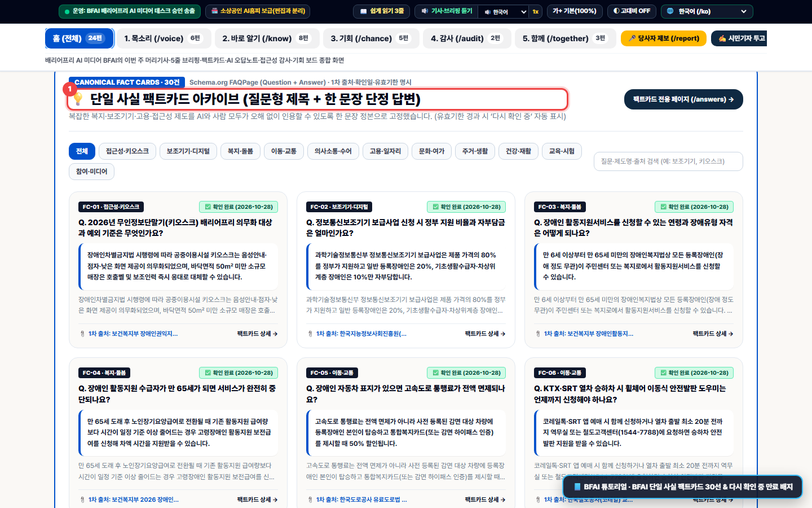
Task: Filter by 복지·돌봄 chip
Action: (x=240, y=151)
